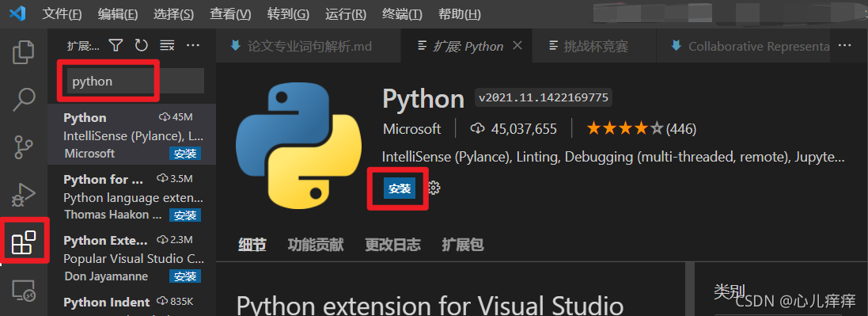Open the Remote Explorer icon
Image resolution: width=868 pixels, height=316 pixels.
coord(24,291)
